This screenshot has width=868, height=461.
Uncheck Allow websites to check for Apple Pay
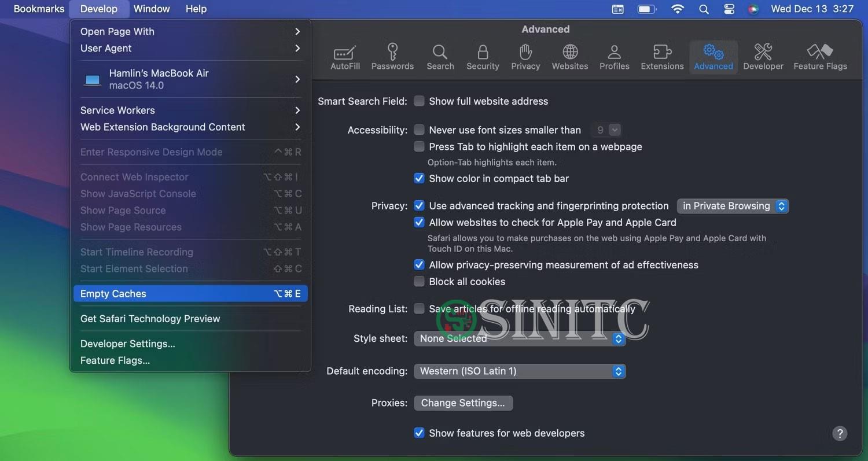[x=419, y=222]
